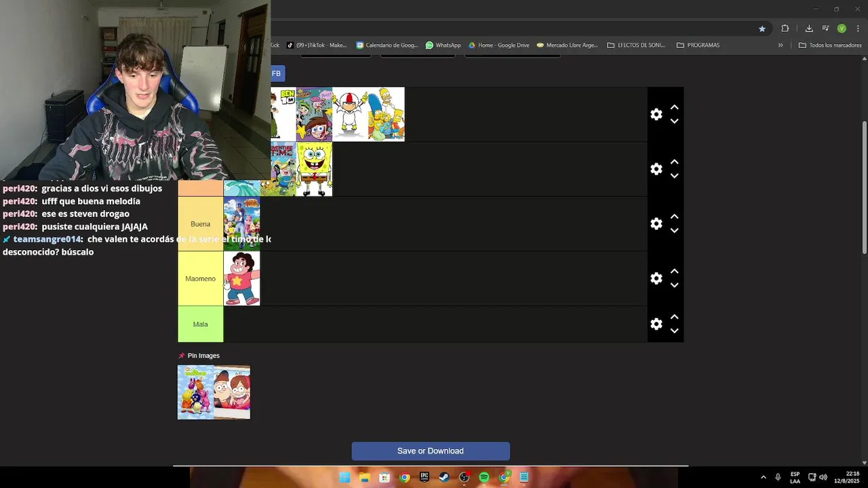Select the Kick Buttowski image
Viewport: 868px width, 488px height.
click(x=350, y=114)
